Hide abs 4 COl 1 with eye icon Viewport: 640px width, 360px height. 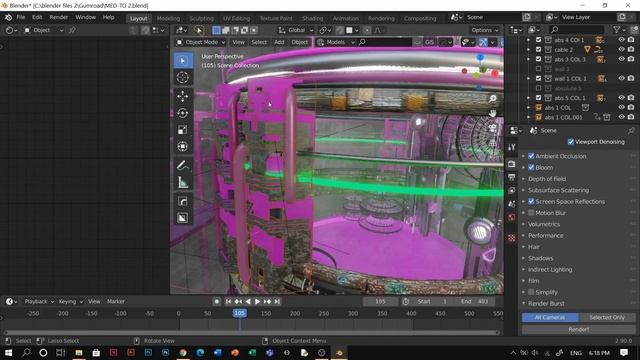pos(621,40)
